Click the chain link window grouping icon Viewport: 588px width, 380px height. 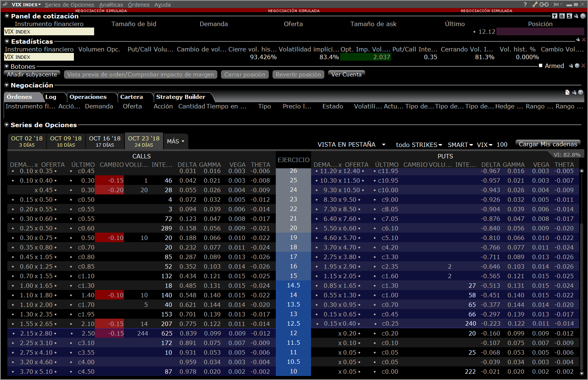pyautogui.click(x=544, y=4)
